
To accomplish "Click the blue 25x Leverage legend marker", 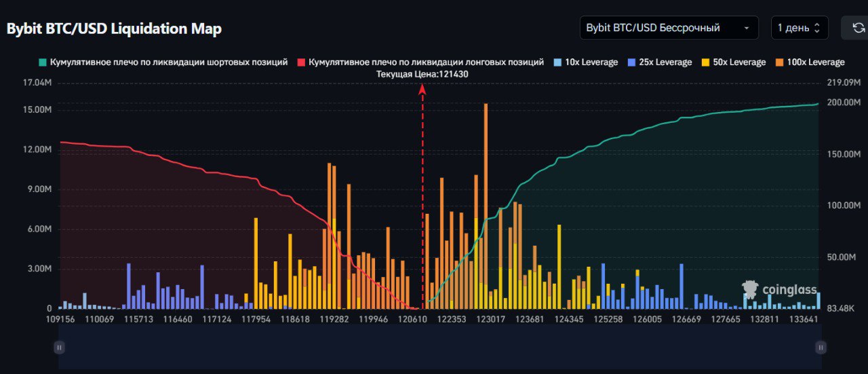I will click(x=633, y=62).
